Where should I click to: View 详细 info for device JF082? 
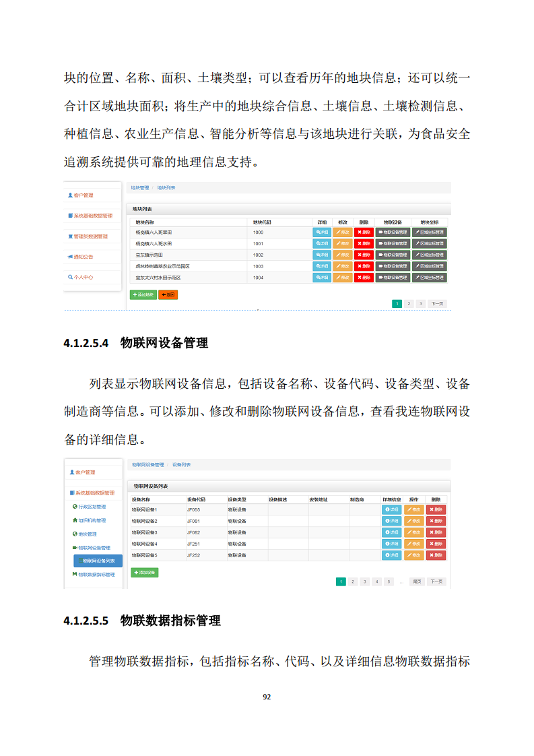click(x=391, y=532)
